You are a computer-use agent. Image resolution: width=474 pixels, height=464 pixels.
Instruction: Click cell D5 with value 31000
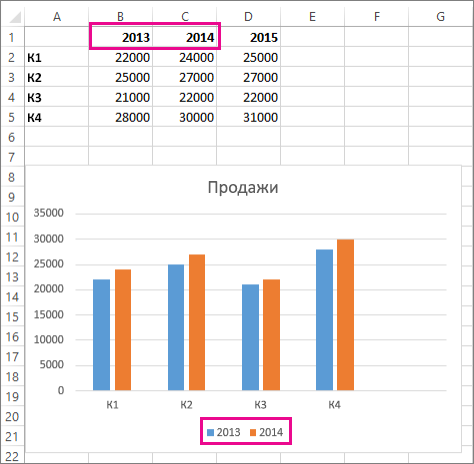click(248, 117)
